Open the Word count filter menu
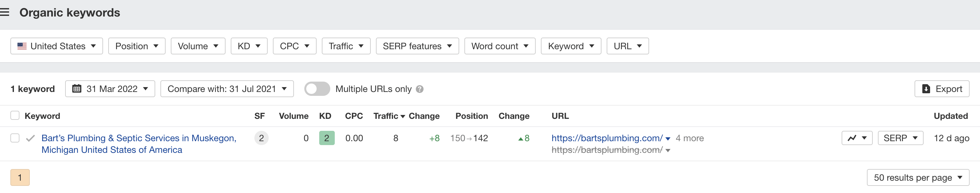 (499, 46)
